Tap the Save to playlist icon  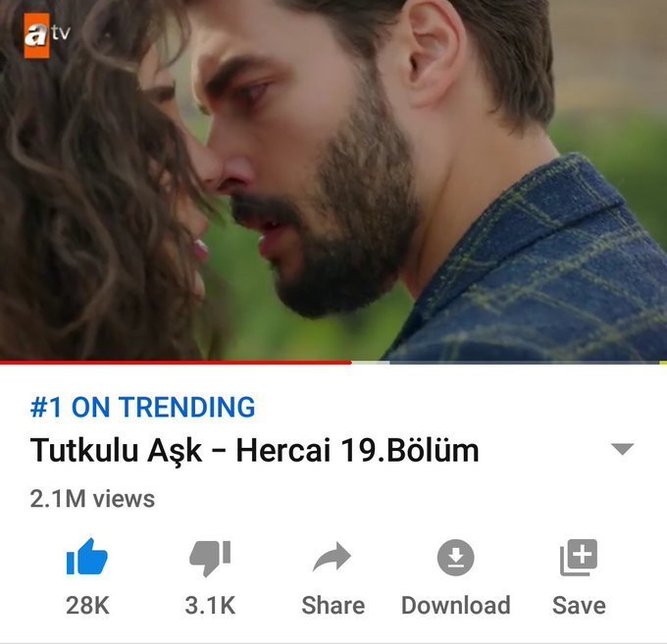[579, 558]
